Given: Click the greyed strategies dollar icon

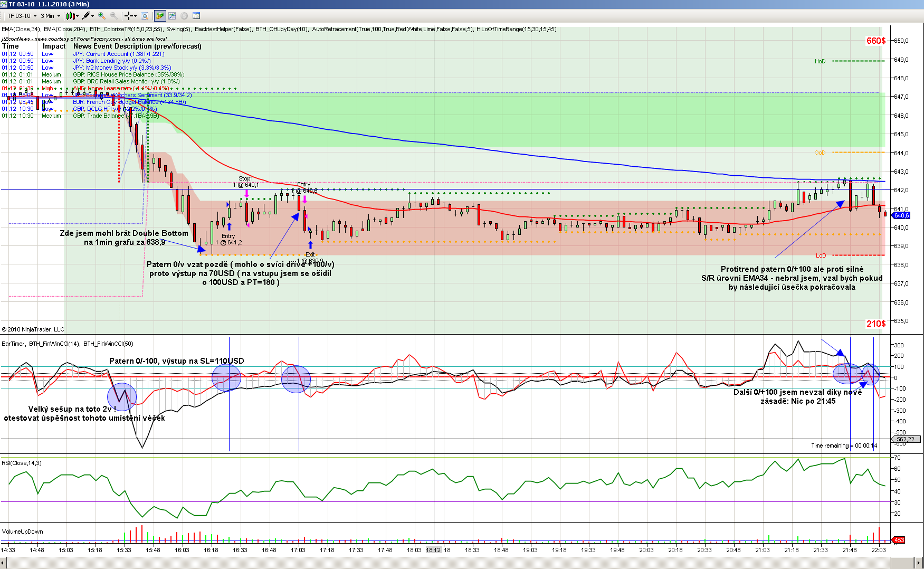Looking at the screenshot, I should [x=184, y=16].
